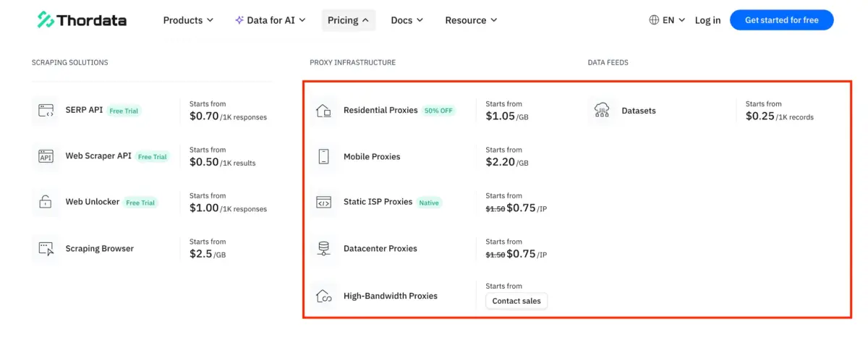Go to High-Bandwidth Proxies link
The image size is (868, 340).
(391, 296)
